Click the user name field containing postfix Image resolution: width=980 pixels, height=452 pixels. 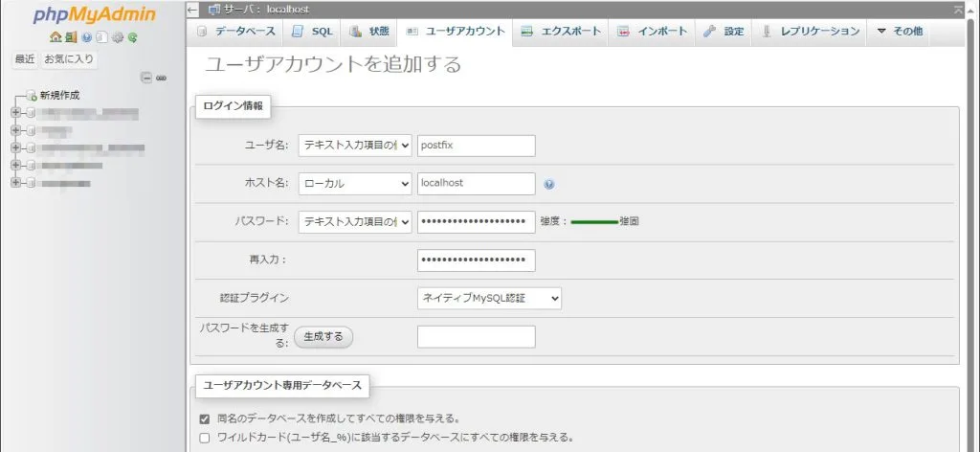[x=477, y=146]
